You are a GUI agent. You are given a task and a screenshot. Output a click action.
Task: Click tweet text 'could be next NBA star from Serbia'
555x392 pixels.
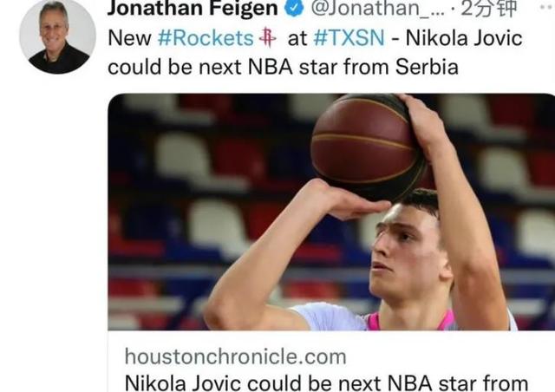point(283,67)
